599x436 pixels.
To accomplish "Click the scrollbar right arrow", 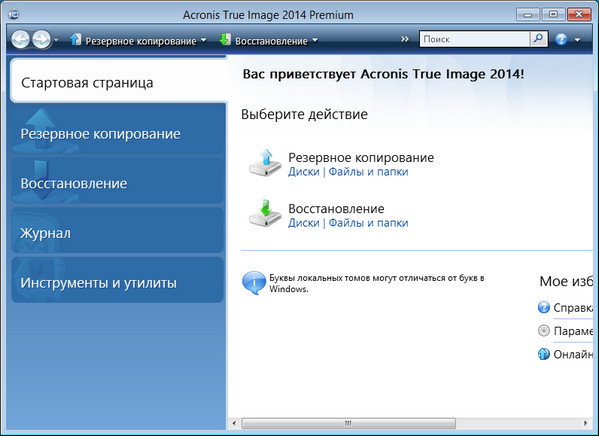I will pyautogui.click(x=586, y=423).
